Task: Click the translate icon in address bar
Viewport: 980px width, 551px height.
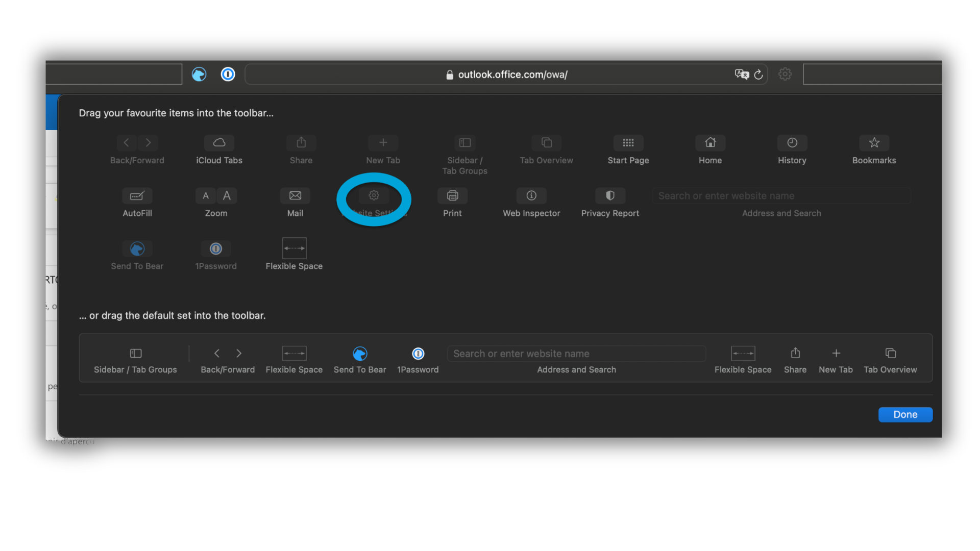Action: coord(741,74)
